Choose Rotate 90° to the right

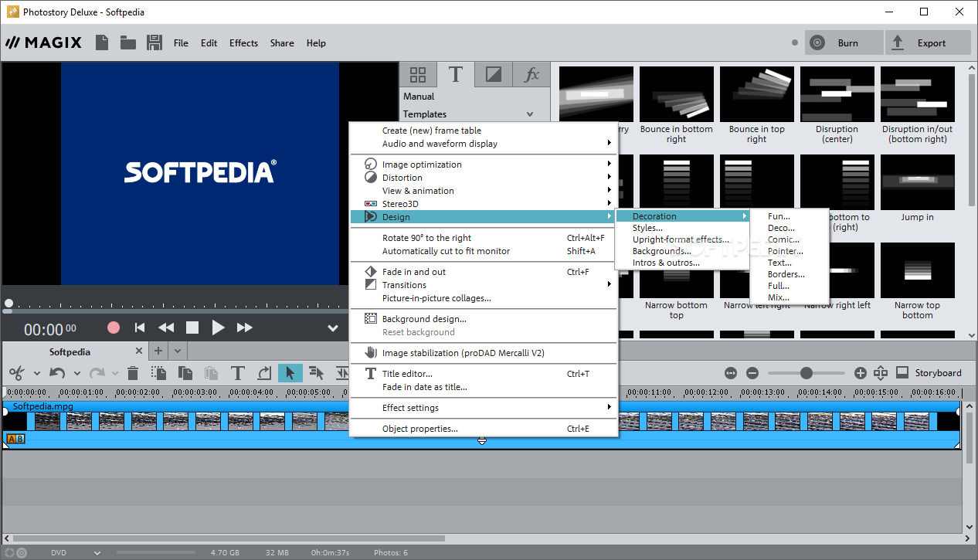point(483,238)
